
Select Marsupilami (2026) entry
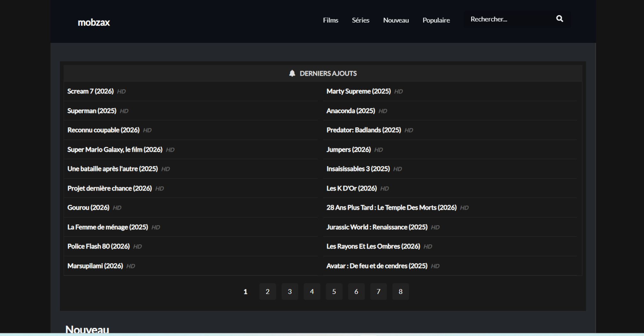point(95,266)
